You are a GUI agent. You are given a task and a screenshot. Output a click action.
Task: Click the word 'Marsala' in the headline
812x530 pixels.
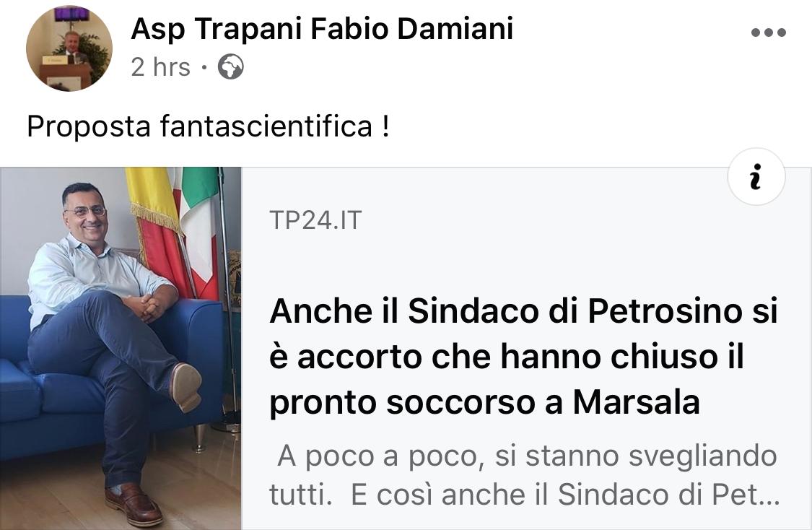(637, 402)
